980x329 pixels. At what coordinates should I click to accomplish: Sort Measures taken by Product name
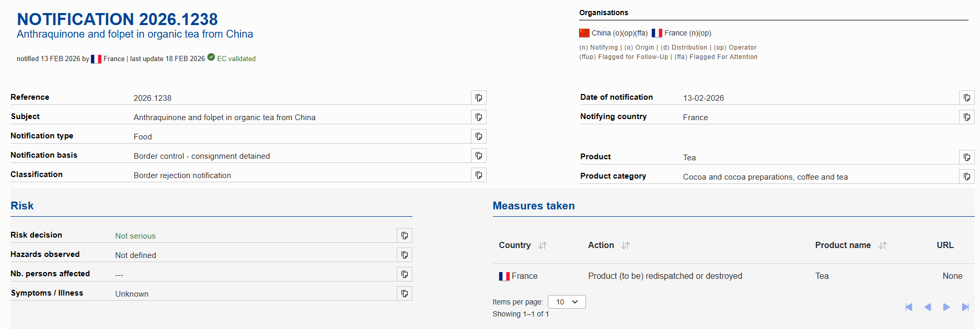(883, 245)
